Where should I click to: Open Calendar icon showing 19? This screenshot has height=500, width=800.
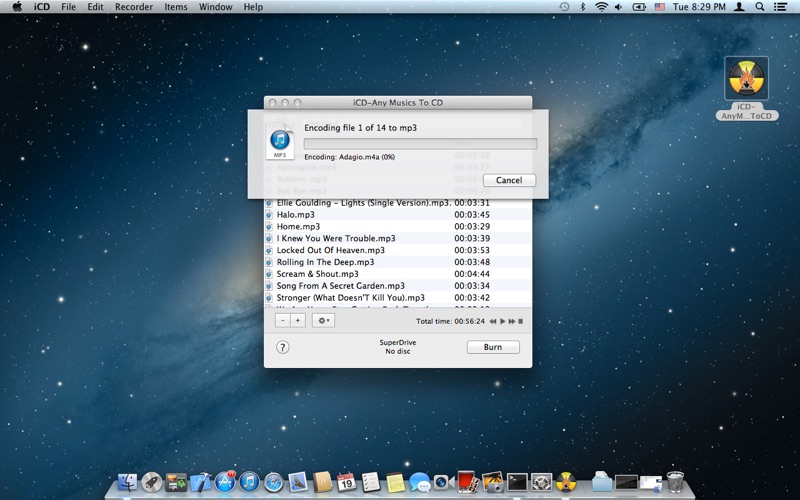coord(346,482)
